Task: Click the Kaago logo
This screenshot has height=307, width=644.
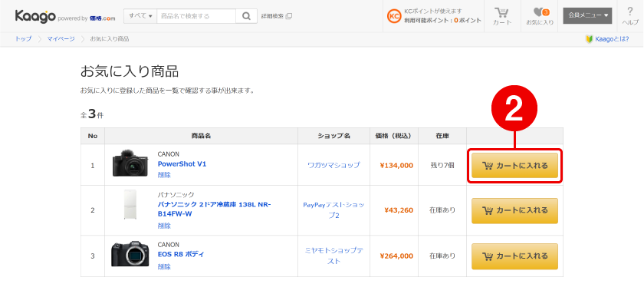Action: (35, 16)
